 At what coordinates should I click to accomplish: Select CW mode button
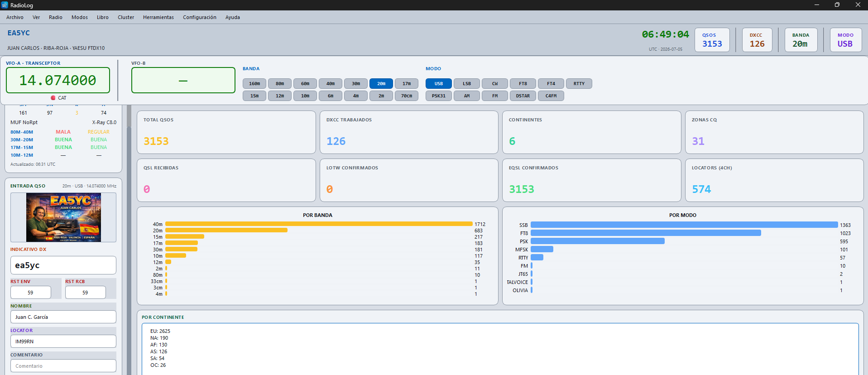pos(495,83)
